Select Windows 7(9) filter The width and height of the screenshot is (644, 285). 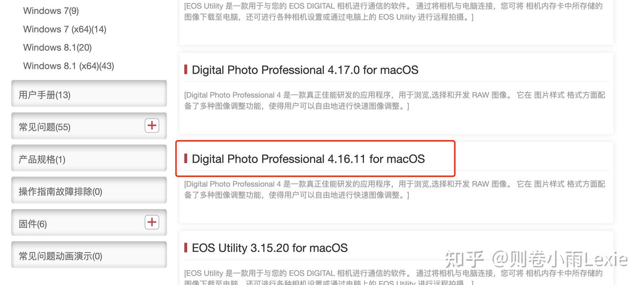(x=51, y=10)
